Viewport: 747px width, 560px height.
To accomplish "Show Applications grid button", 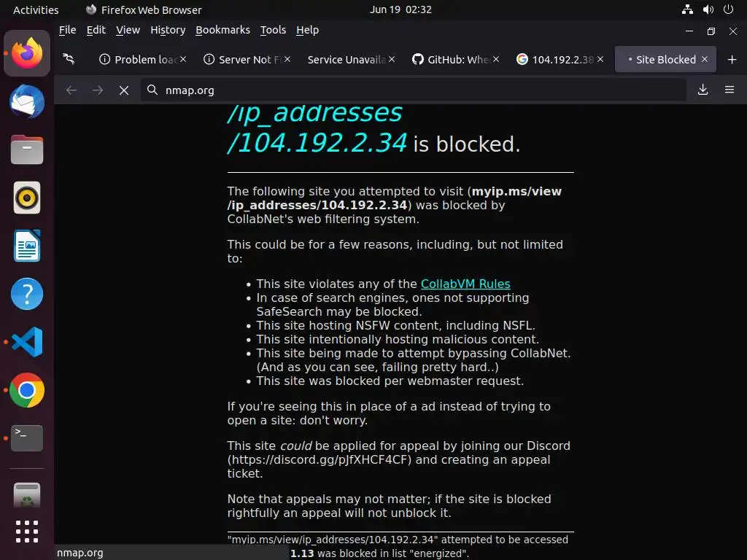I will click(27, 532).
